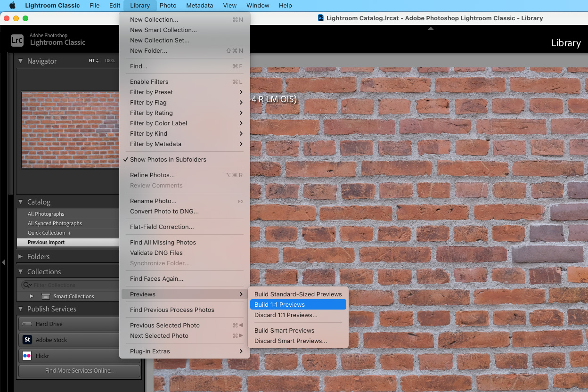Click the Smart Collections folder icon
This screenshot has height=392, width=588.
coord(46,296)
